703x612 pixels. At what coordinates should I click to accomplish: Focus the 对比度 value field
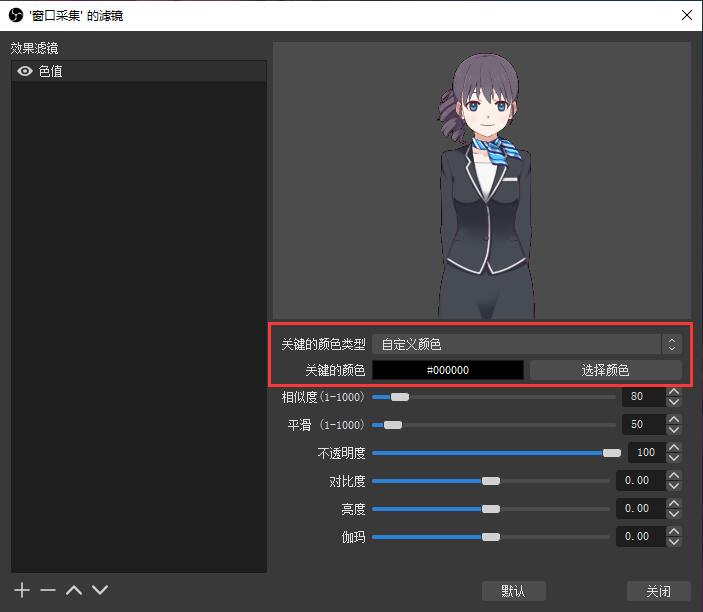point(640,480)
